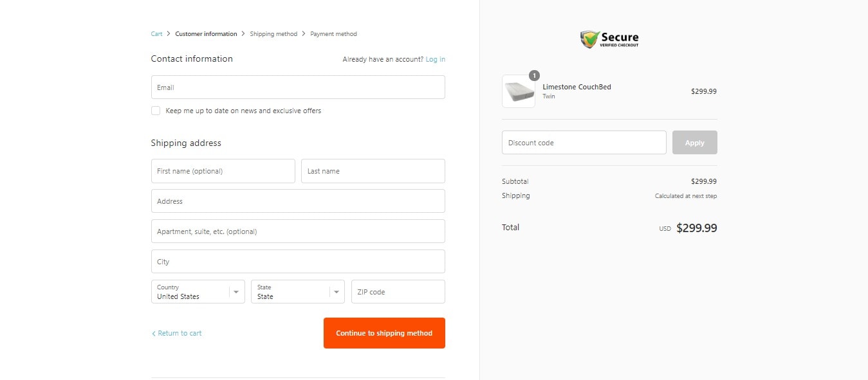Click into the ZIP code field
This screenshot has width=868, height=380.
point(398,292)
